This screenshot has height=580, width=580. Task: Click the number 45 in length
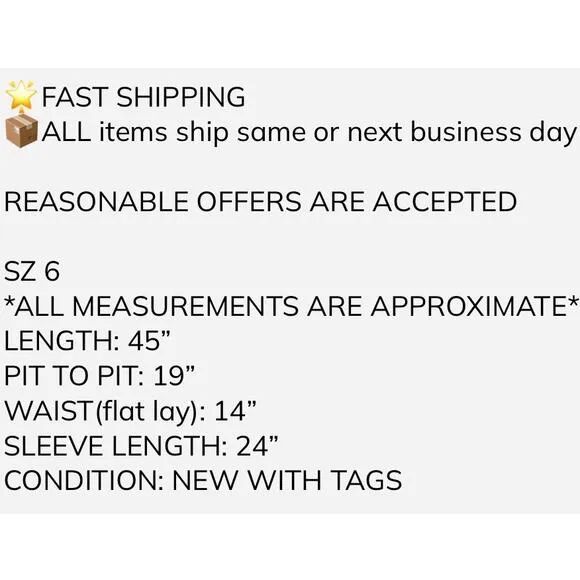click(x=144, y=341)
